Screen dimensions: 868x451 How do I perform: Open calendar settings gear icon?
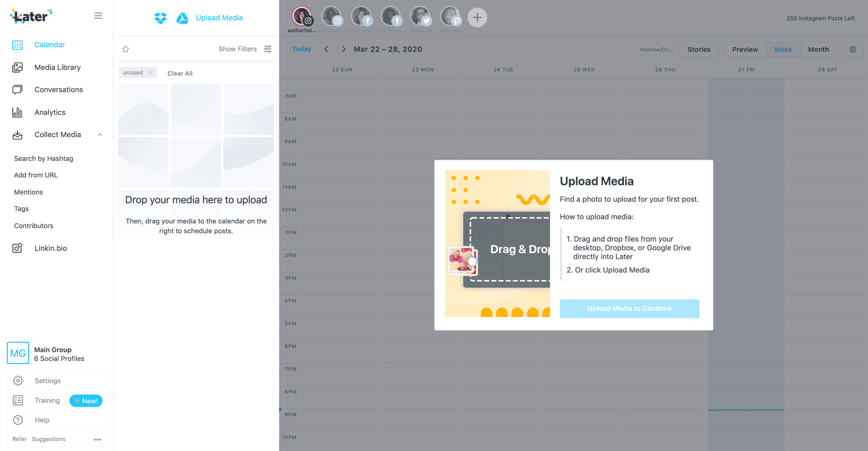[x=853, y=50]
